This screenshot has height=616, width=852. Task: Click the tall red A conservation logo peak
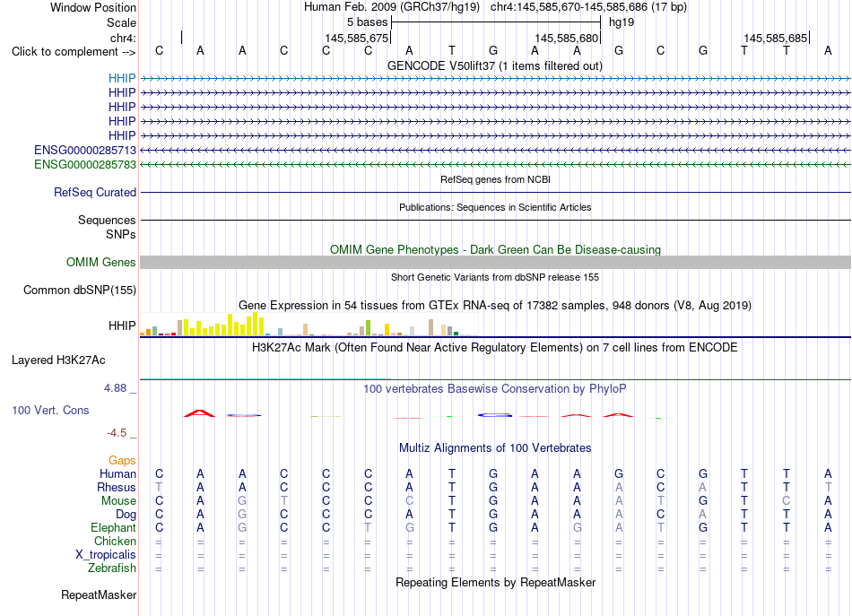tap(199, 413)
